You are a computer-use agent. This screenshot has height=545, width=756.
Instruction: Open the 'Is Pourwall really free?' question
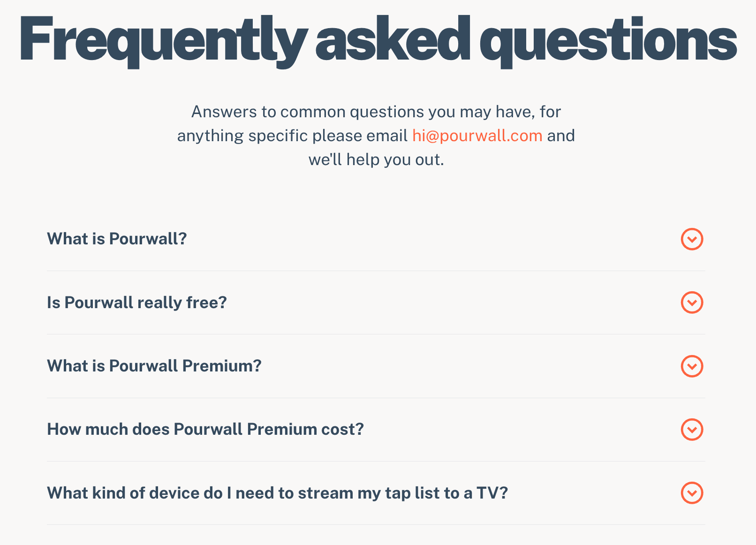pyautogui.click(x=137, y=303)
